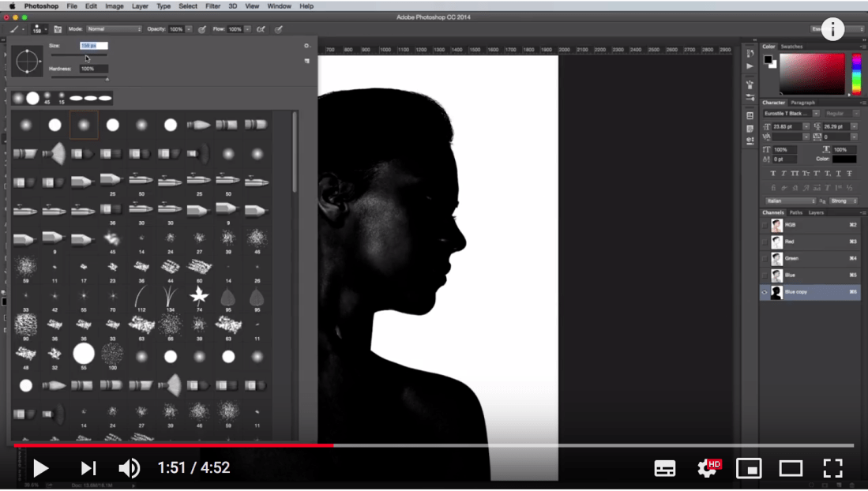Open the font family dropdown

click(816, 114)
